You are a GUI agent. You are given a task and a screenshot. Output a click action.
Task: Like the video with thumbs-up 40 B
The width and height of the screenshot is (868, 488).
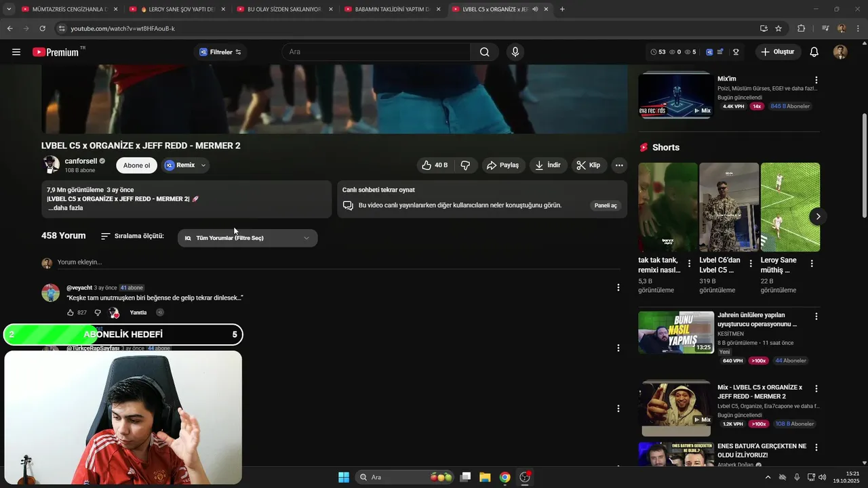click(434, 165)
